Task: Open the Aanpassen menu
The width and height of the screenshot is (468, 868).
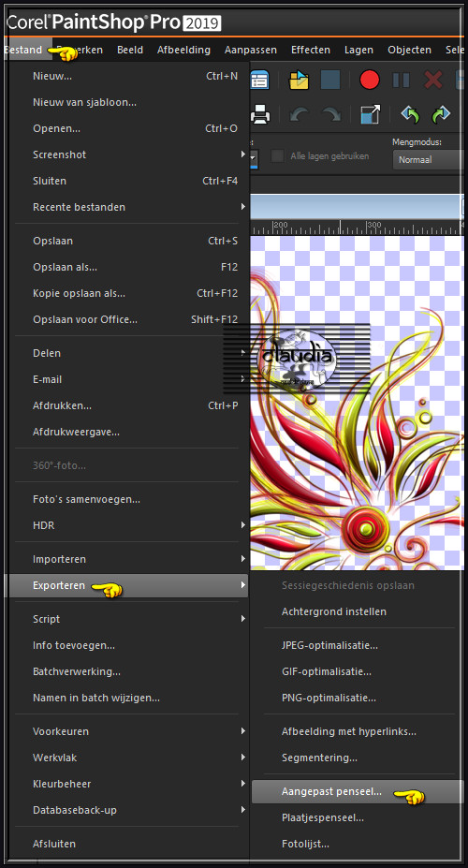Action: (251, 50)
